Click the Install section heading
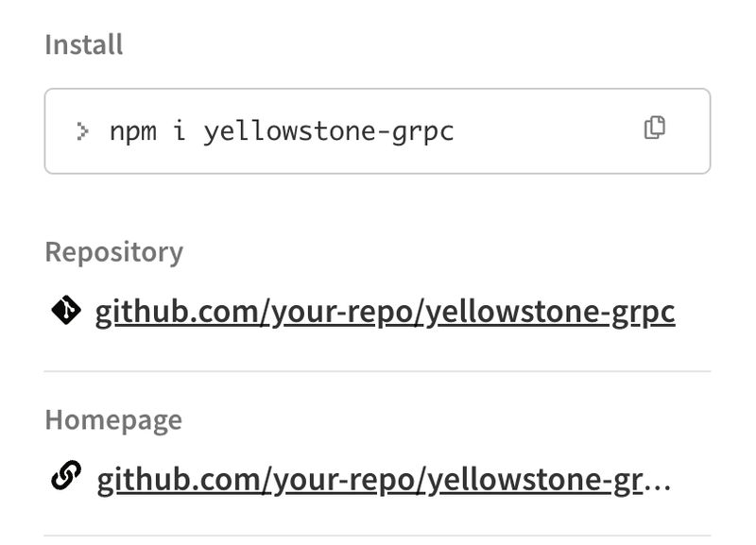The width and height of the screenshot is (756, 545). [84, 44]
